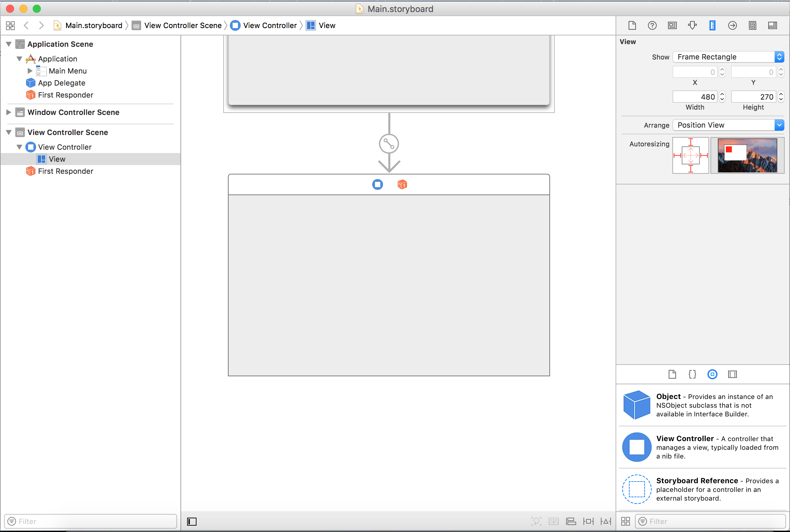Screen dimensions: 790x532
Task: Open the Size inspector tab
Action: pyautogui.click(x=712, y=25)
